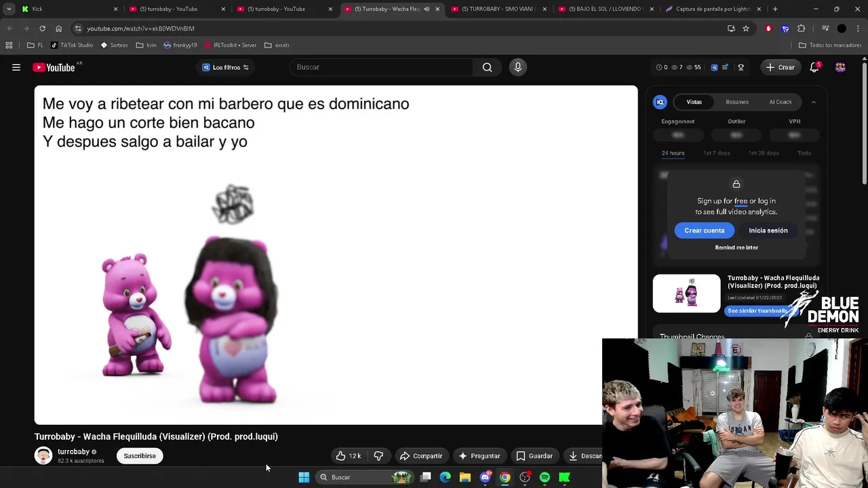The width and height of the screenshot is (868, 488).
Task: Click the trophy icon in vidIQ toolbar
Action: (x=741, y=67)
